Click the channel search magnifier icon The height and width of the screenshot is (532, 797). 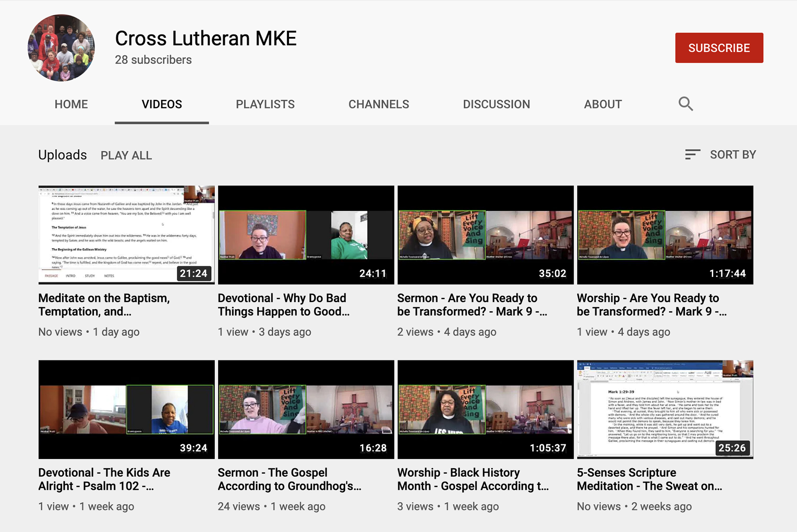click(x=686, y=104)
